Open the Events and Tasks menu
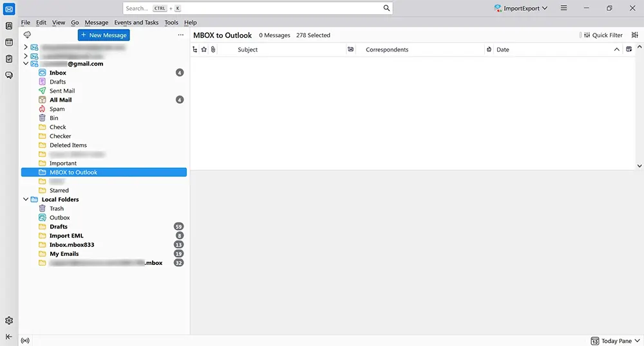Screen dimensions: 644x346 pos(137,23)
